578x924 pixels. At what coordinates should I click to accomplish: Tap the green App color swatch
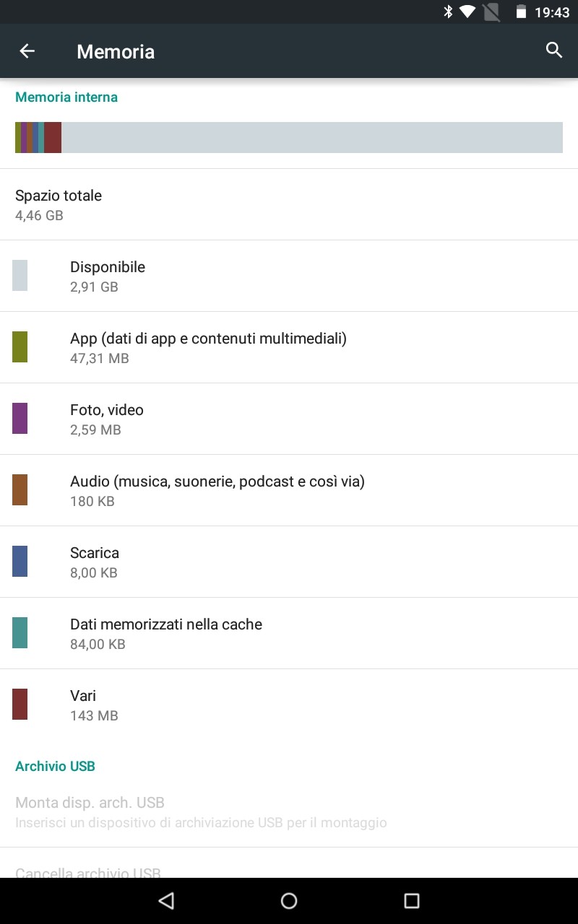coord(20,346)
